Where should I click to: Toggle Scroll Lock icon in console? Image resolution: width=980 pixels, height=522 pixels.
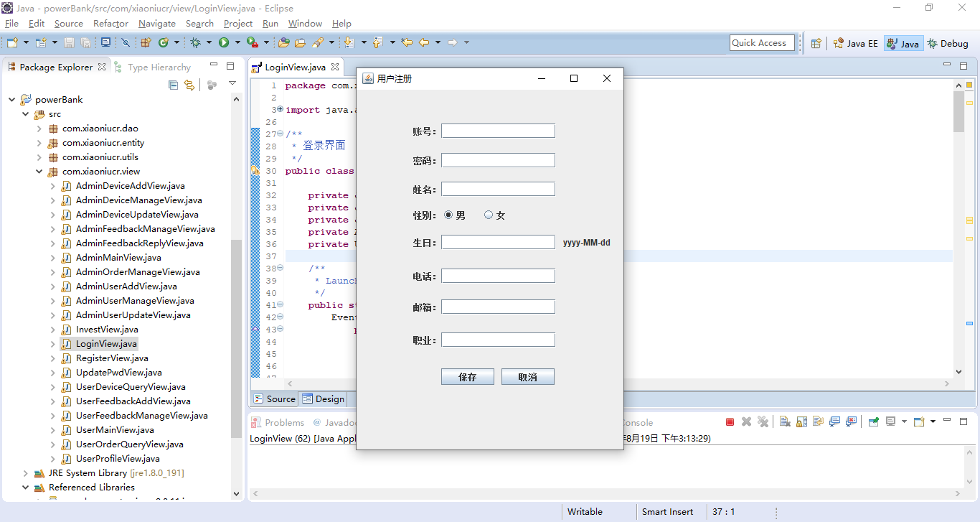click(x=801, y=422)
